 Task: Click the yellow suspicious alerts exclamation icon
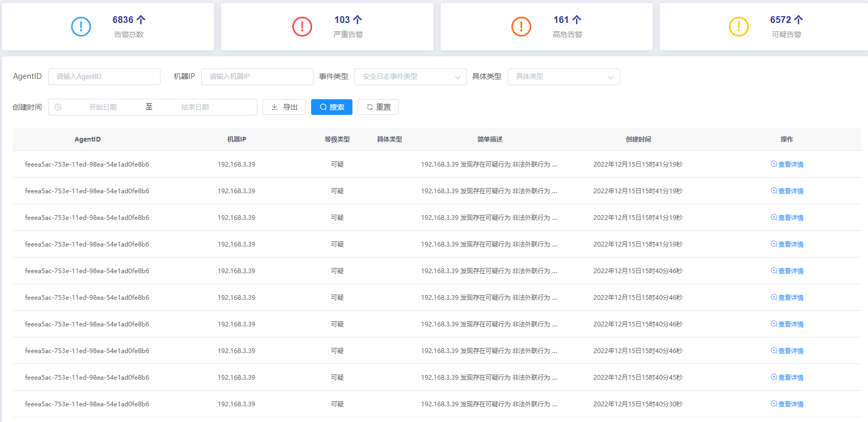(739, 27)
